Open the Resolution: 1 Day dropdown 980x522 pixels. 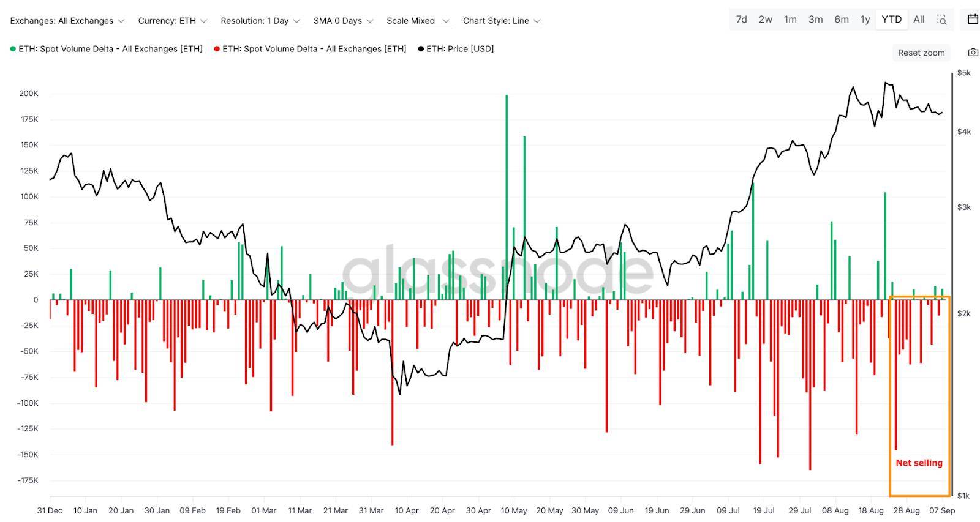[260, 21]
